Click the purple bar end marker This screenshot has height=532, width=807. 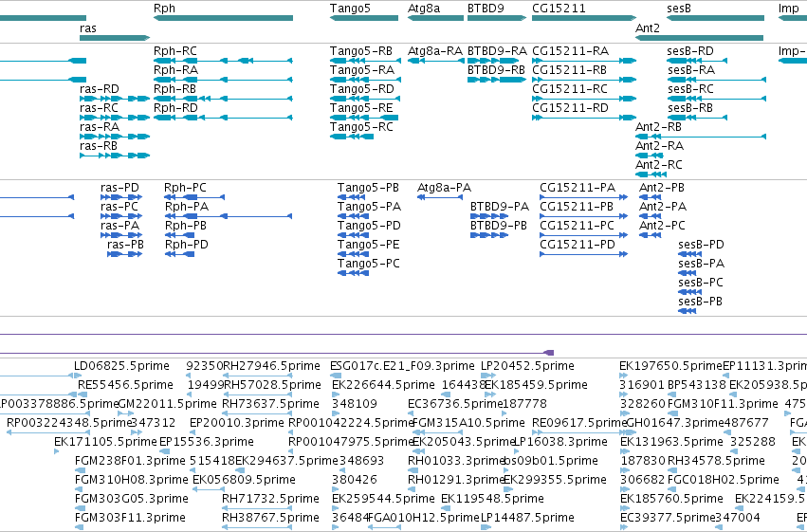(x=549, y=353)
